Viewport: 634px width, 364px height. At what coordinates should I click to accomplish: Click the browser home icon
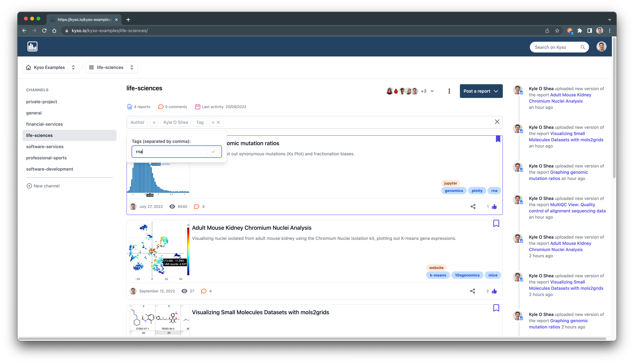tap(54, 31)
